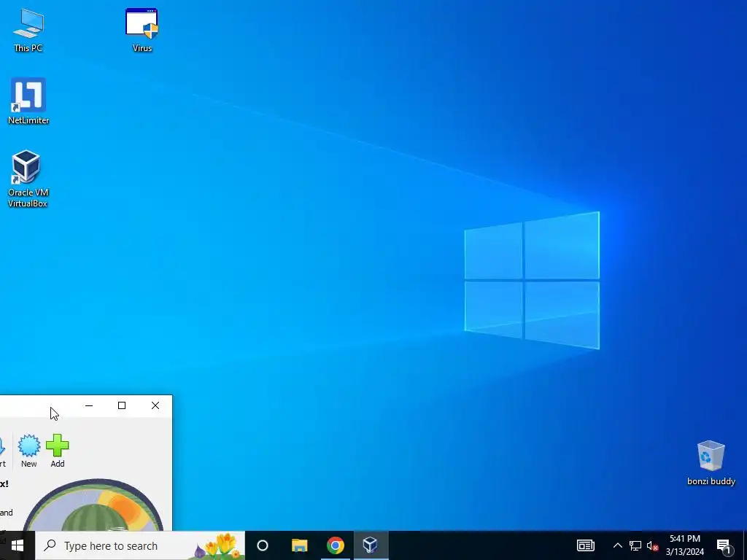Image resolution: width=747 pixels, height=560 pixels.
Task: Launch Oracle VM VirtualBox desktop shortcut
Action: coord(28,178)
